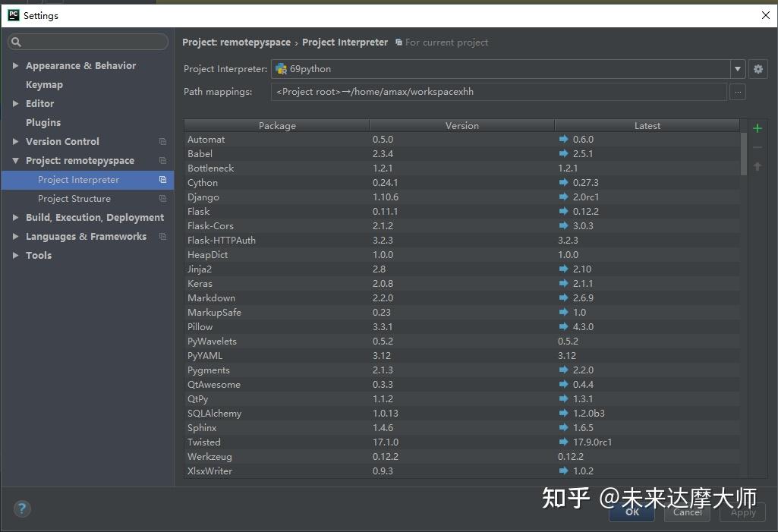Click the Pillow upgrade arrow icon

pos(563,326)
